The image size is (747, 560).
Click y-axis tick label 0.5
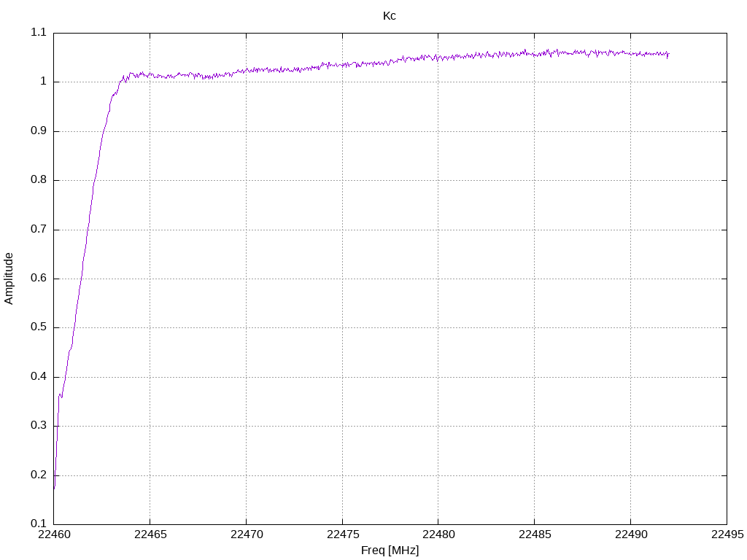click(x=39, y=327)
